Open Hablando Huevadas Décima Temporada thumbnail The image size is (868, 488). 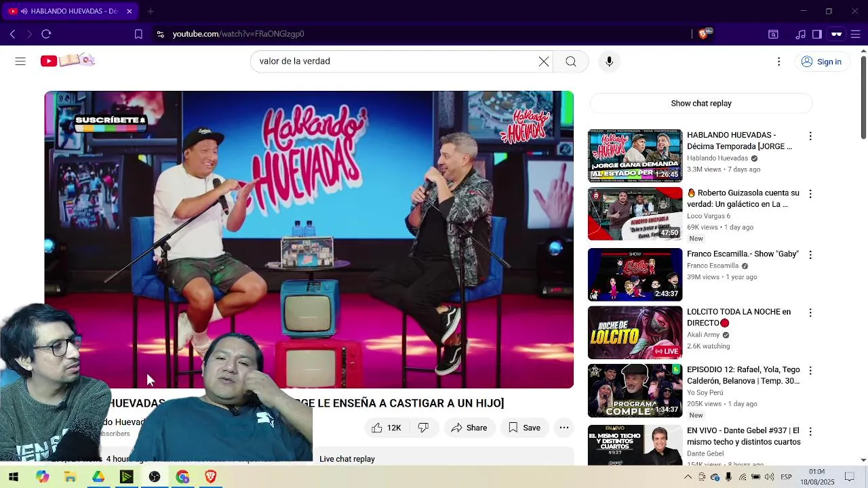pos(635,156)
